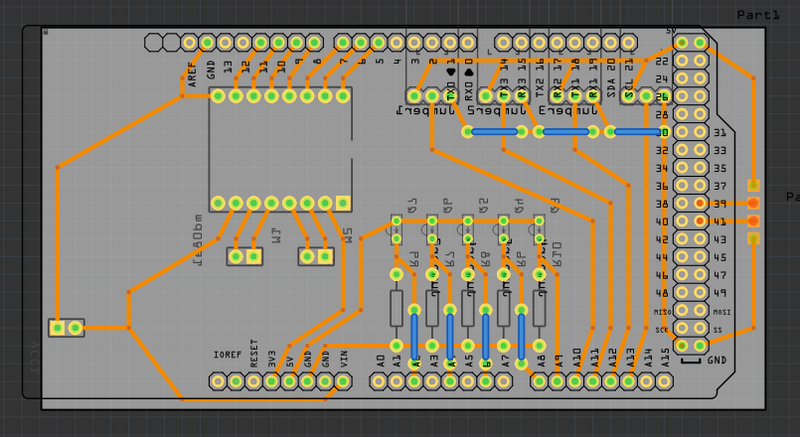Screen dimensions: 800x437
Task: Select the MOSI pin pad
Action: (700, 310)
